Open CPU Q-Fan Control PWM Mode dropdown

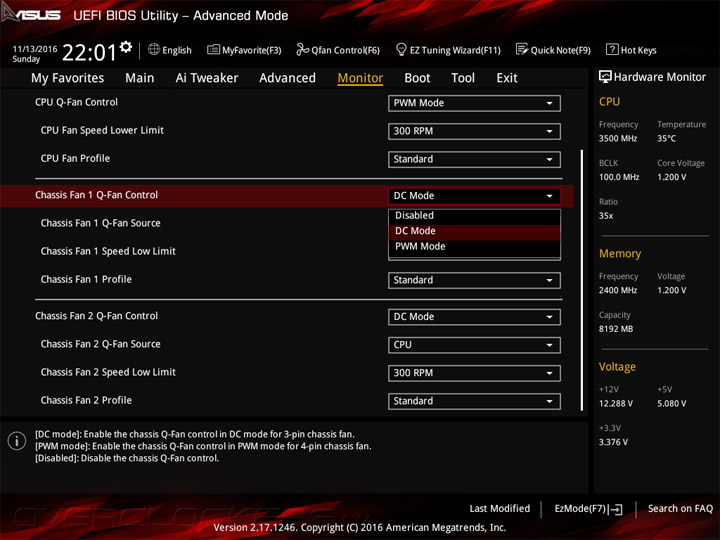[474, 103]
